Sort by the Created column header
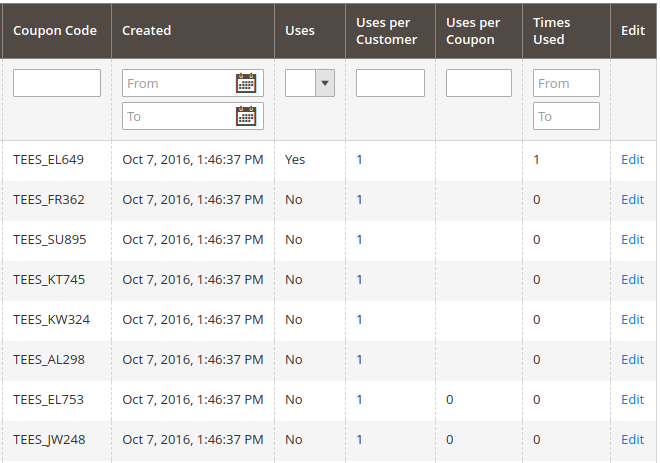 (146, 31)
